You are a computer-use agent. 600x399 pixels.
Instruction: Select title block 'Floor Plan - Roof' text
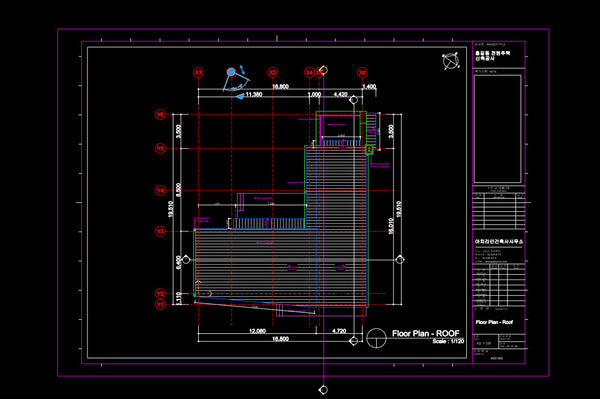(494, 322)
